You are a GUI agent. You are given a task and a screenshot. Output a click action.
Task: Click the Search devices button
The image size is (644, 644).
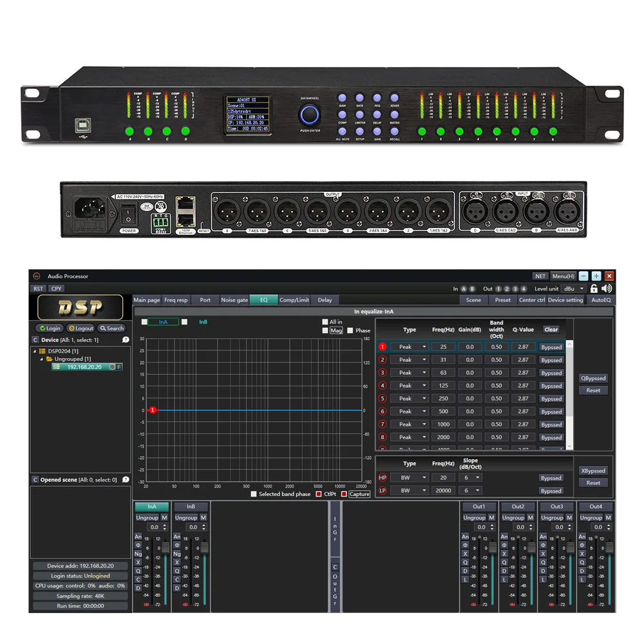111,328
